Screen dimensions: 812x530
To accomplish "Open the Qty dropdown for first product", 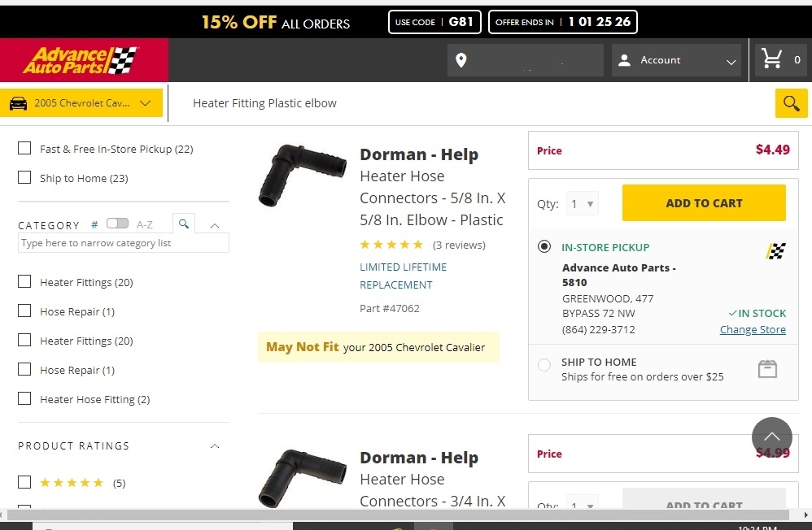I will pos(582,204).
